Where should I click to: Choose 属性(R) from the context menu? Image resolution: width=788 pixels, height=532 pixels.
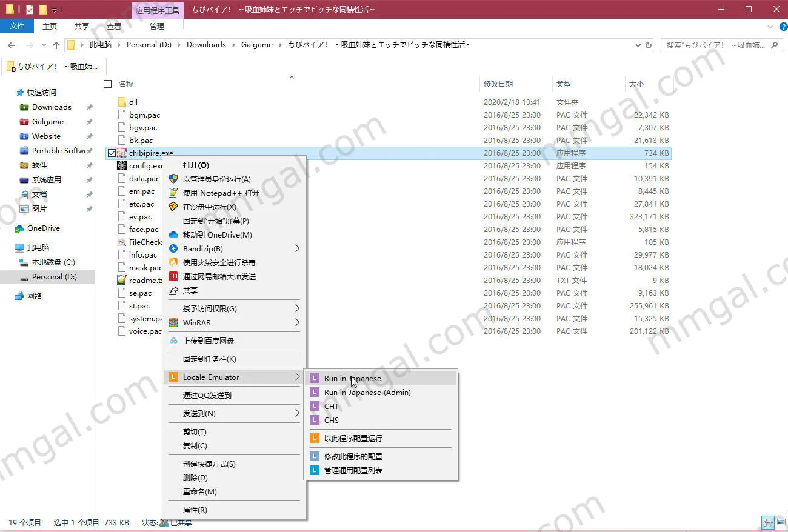tap(195, 510)
